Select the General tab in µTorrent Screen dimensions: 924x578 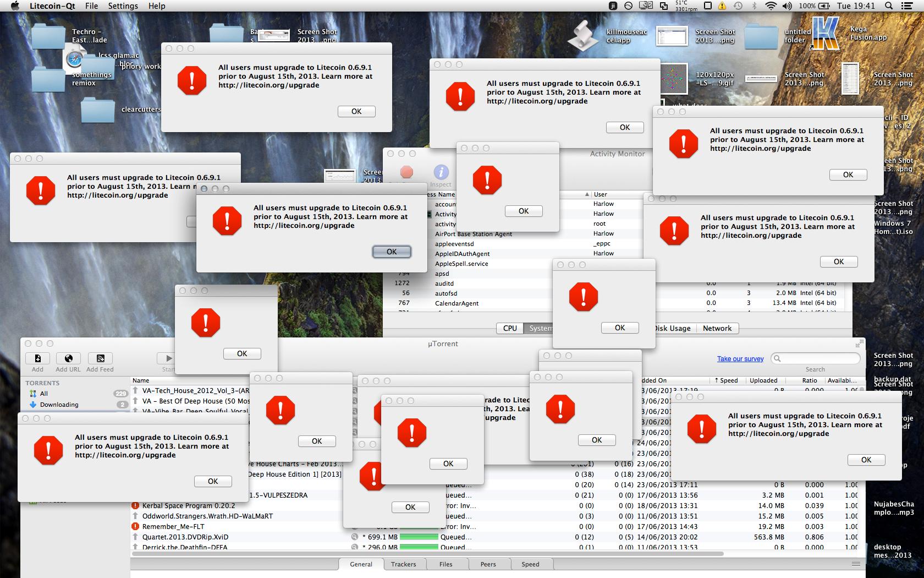pyautogui.click(x=361, y=564)
